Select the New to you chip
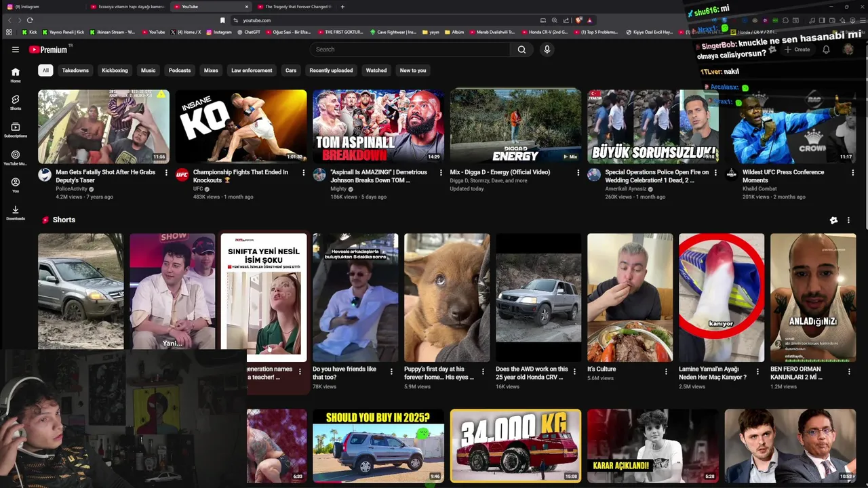 tap(413, 70)
